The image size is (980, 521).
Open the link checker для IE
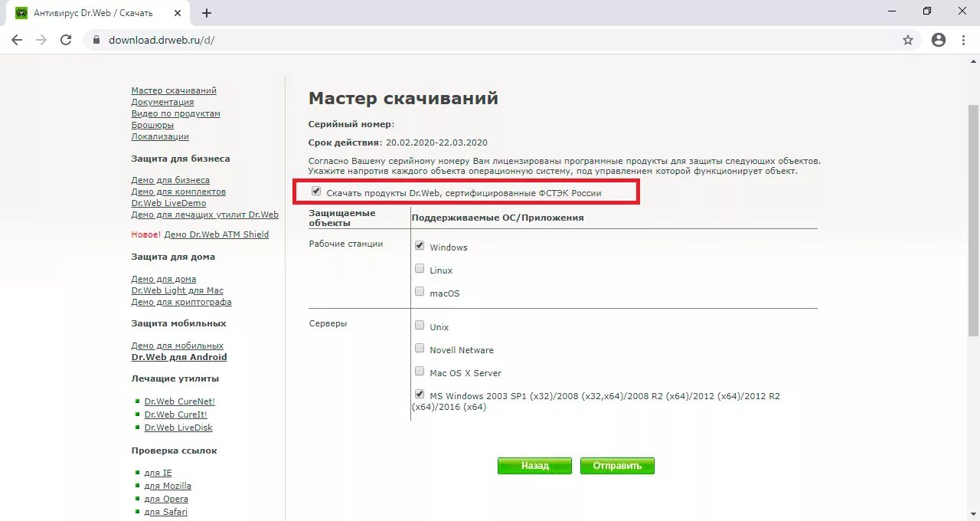158,473
